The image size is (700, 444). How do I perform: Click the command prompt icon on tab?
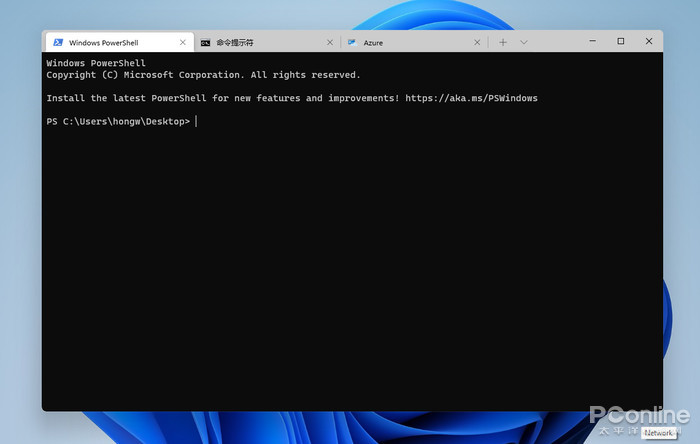(205, 43)
